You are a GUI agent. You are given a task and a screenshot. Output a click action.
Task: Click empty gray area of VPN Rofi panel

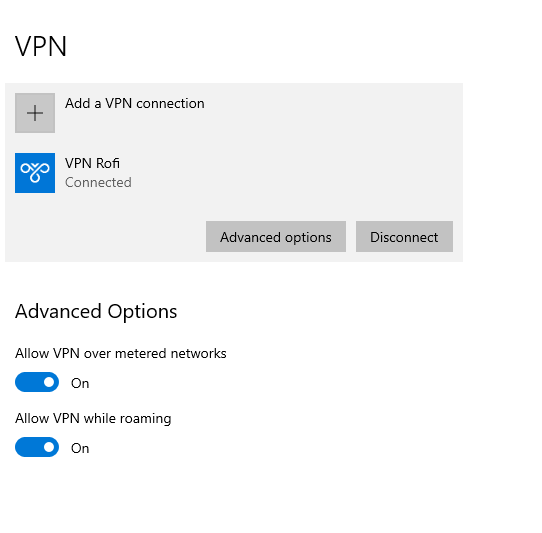[294, 173]
